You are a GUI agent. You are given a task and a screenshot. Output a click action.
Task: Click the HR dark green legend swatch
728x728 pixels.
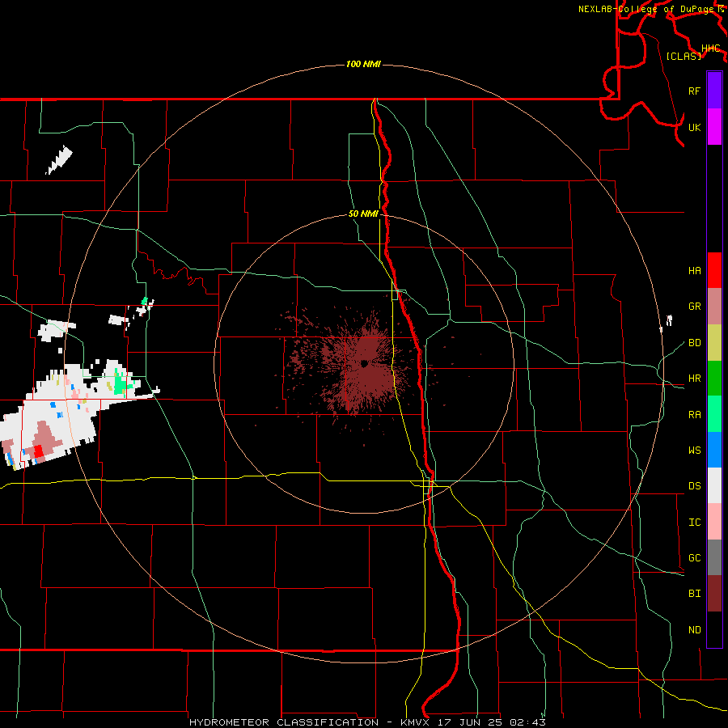click(x=714, y=379)
